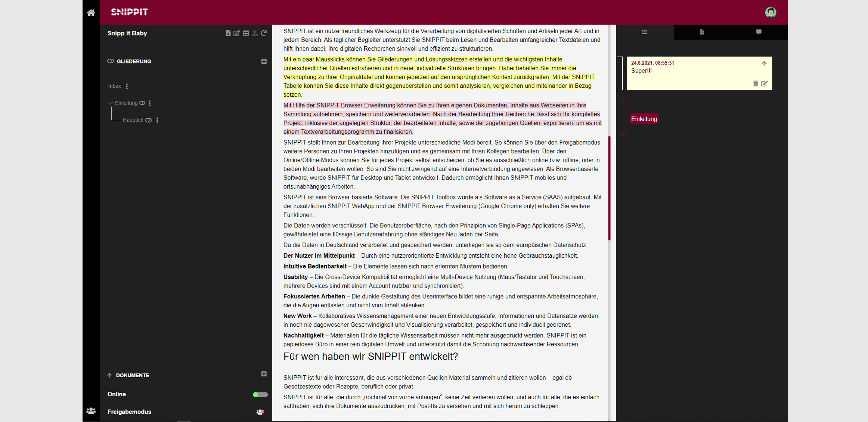This screenshot has width=868, height=422.
Task: Add a new document with plus icon
Action: pos(264,374)
